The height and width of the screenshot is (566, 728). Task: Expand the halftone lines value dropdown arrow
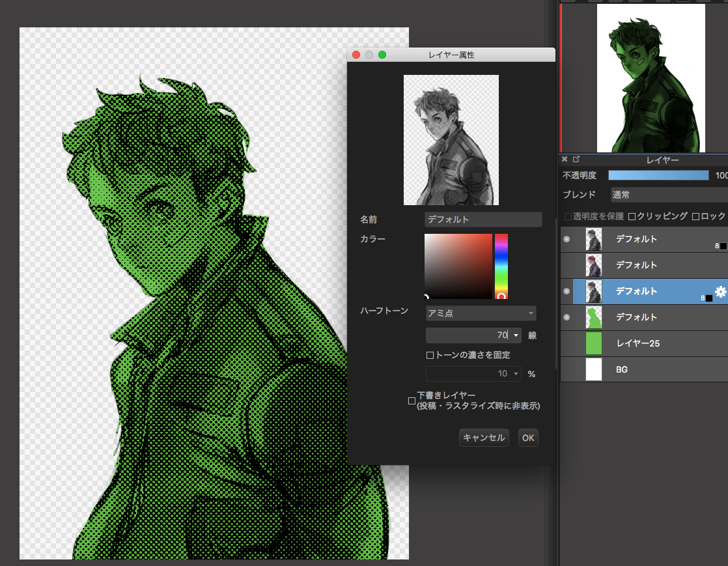[x=516, y=335]
